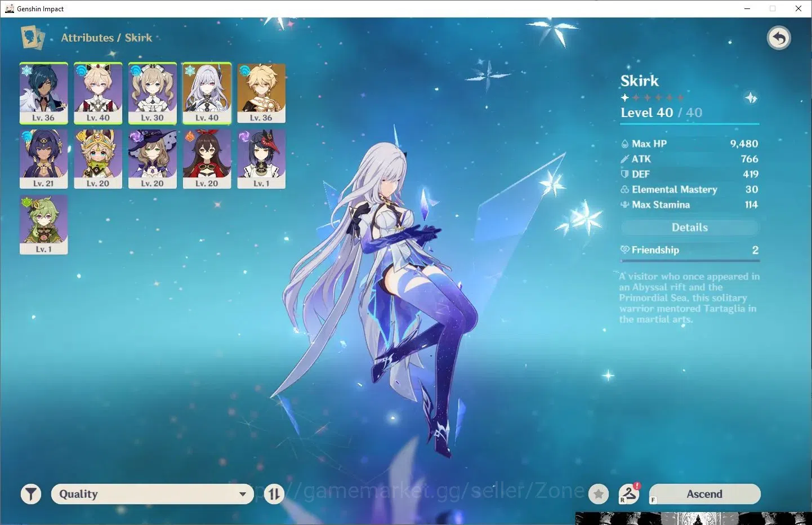Select the green-haired Lv. 1 character
Image resolution: width=812 pixels, height=525 pixels.
44,225
